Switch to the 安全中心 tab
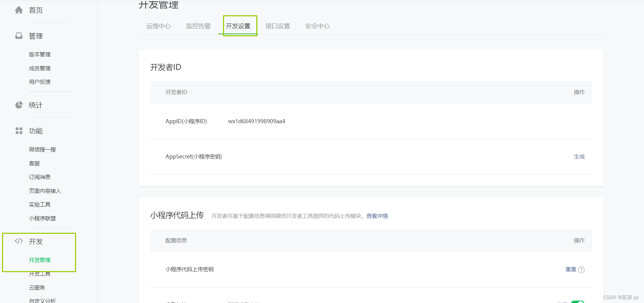Screen dimensions: 644x303 point(317,26)
